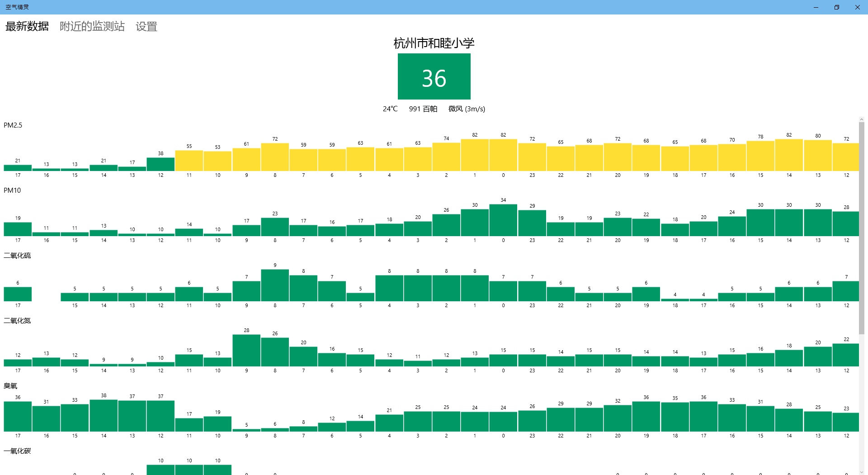Screen dimensions: 868x475
Task: Select the PM2.5 bar valued 74
Action: click(446, 157)
